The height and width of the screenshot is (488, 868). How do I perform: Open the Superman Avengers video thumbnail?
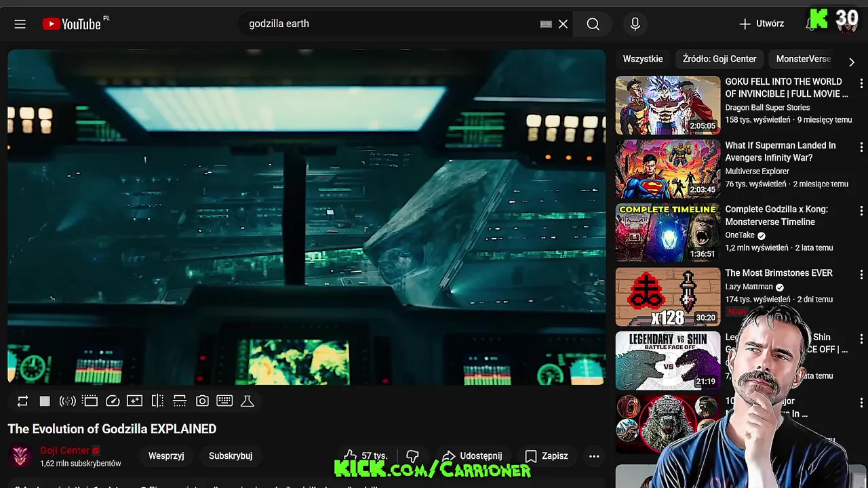coord(668,169)
